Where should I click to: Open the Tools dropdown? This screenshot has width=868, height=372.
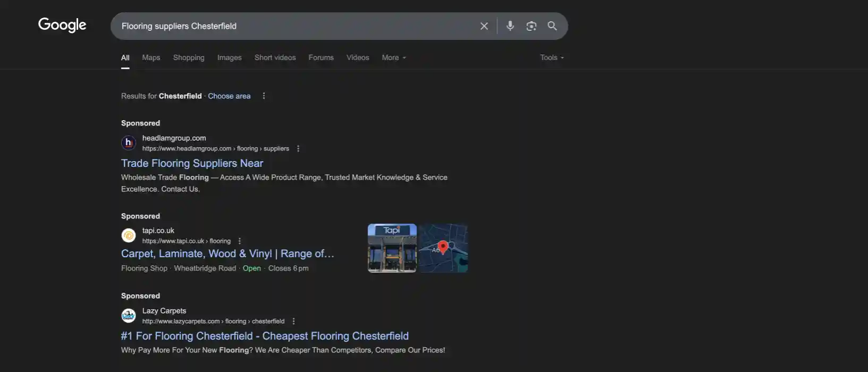pos(552,57)
